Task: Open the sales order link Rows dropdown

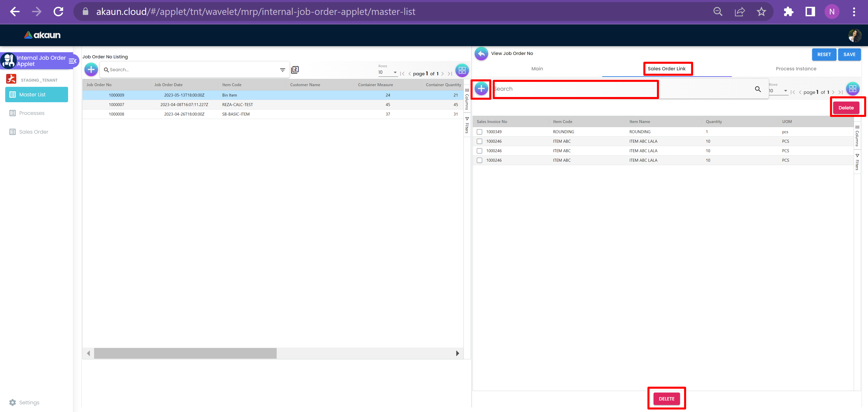Action: (x=778, y=91)
